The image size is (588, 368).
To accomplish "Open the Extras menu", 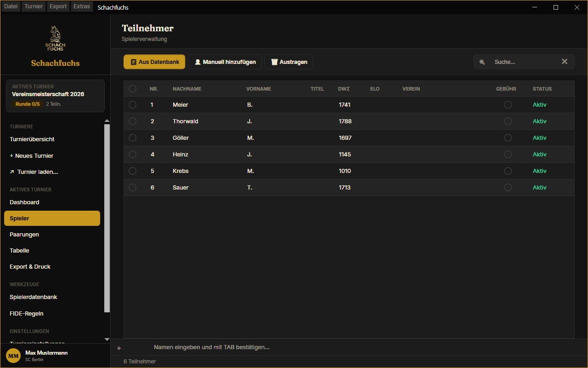I will pos(82,6).
